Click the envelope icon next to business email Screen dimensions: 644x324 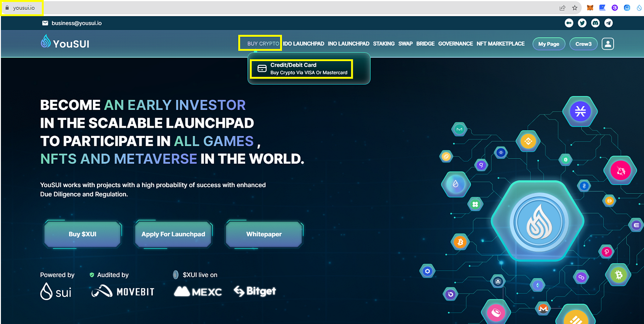click(x=45, y=23)
